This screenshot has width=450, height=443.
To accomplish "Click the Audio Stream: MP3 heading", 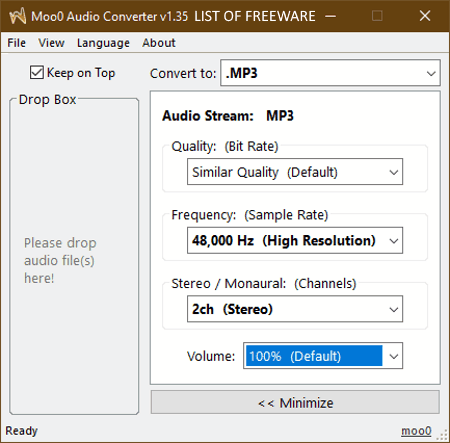I will coord(228,116).
